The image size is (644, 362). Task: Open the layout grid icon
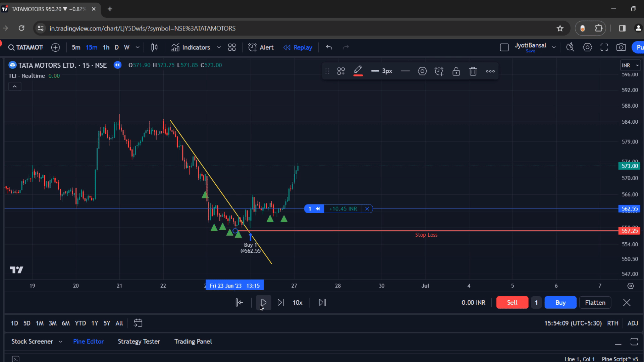232,48
